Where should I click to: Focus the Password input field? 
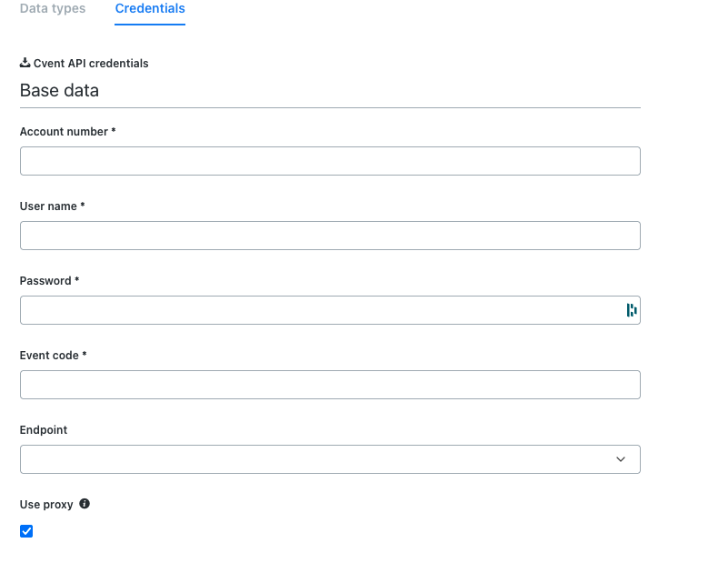click(330, 310)
